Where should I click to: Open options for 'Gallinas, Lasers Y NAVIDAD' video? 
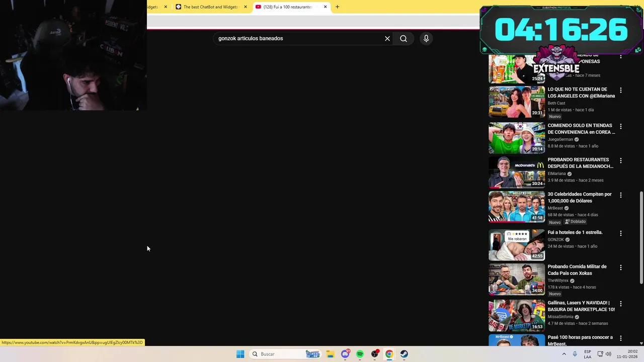tap(620, 303)
